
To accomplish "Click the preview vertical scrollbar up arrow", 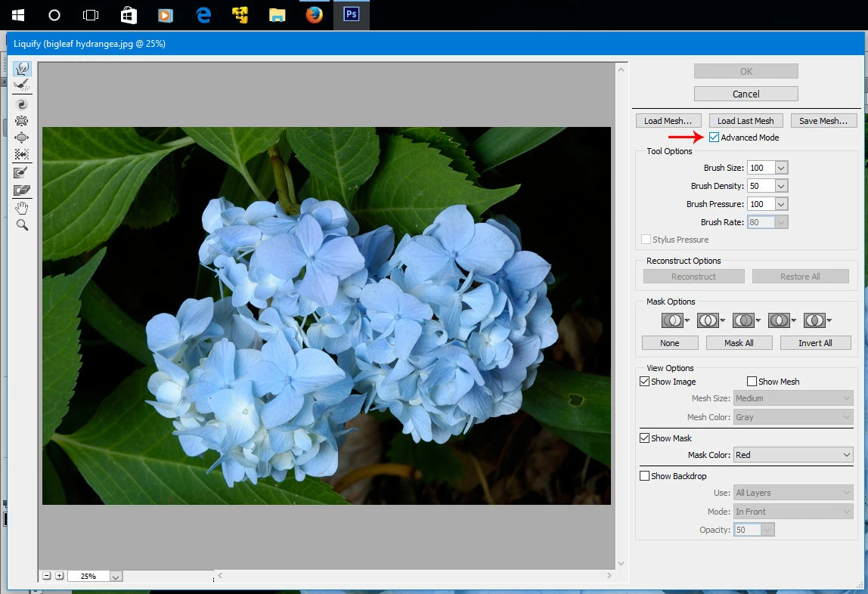I will pyautogui.click(x=621, y=70).
